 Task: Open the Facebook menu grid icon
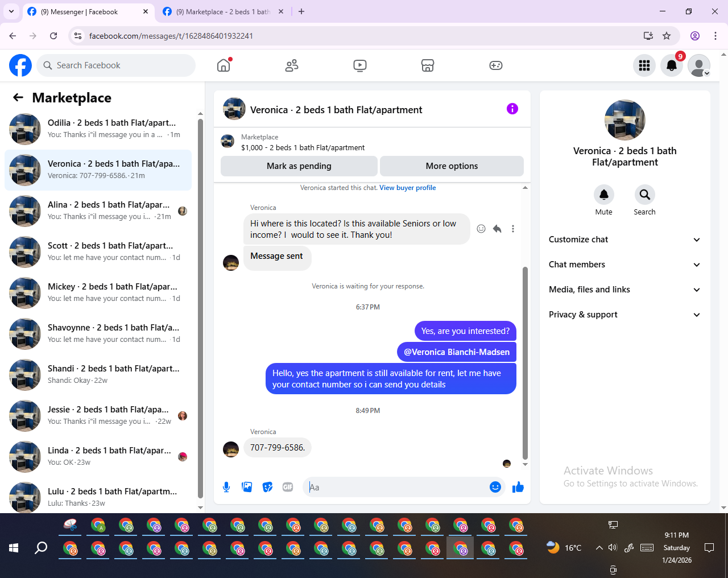(644, 65)
